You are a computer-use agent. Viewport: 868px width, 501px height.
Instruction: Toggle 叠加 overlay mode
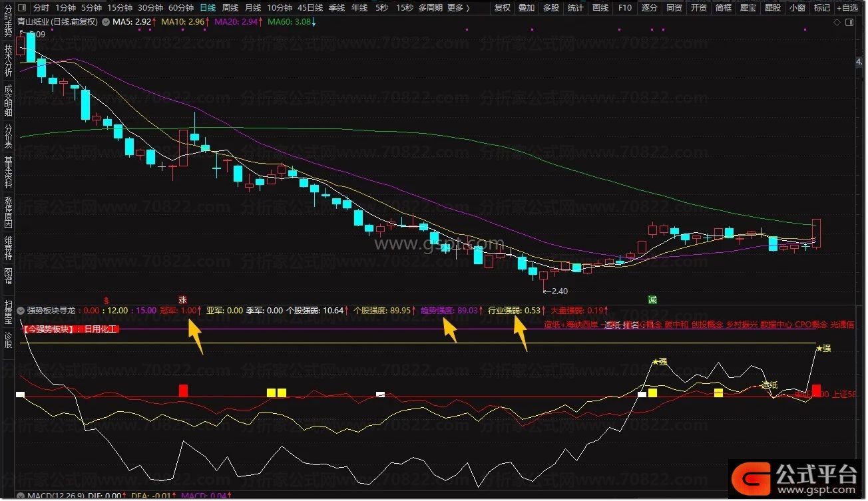coord(527,8)
